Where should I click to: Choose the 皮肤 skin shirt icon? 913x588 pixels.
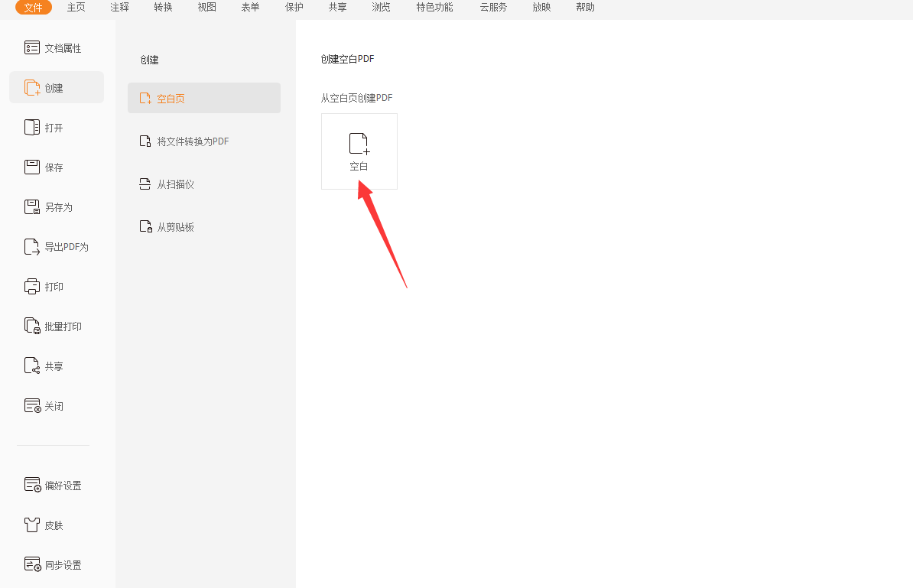32,525
